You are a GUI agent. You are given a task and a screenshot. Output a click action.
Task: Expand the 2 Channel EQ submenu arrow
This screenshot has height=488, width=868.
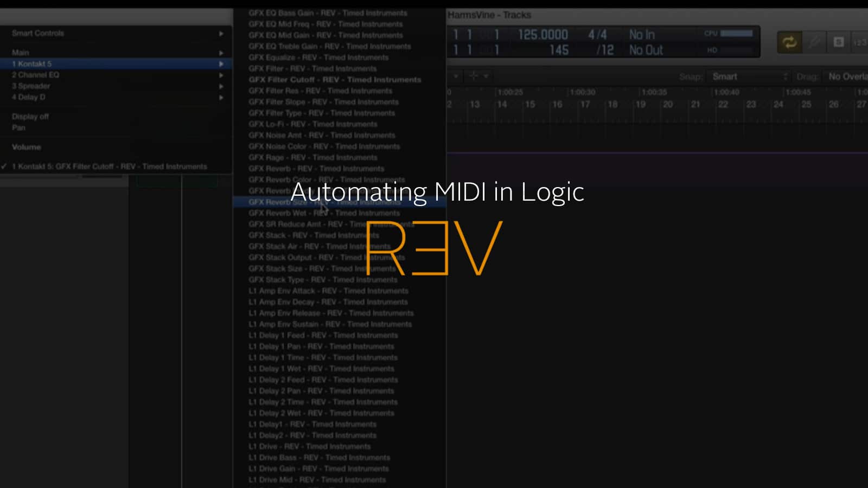tap(221, 75)
